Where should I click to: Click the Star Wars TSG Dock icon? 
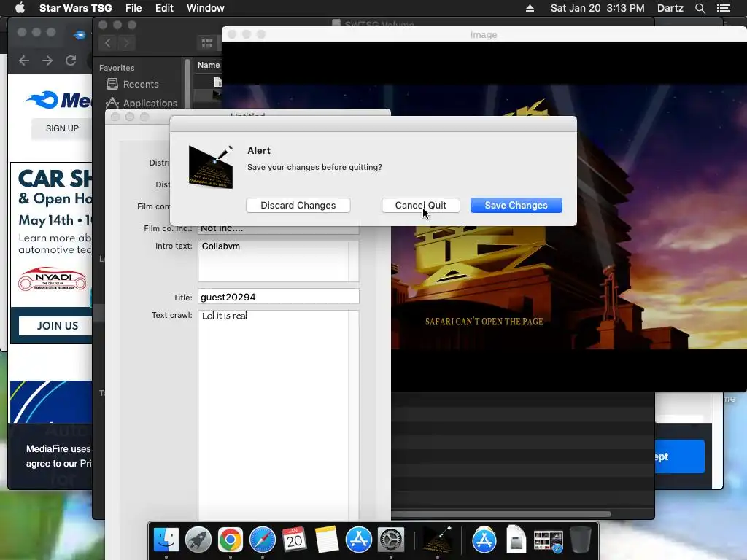coord(438,540)
